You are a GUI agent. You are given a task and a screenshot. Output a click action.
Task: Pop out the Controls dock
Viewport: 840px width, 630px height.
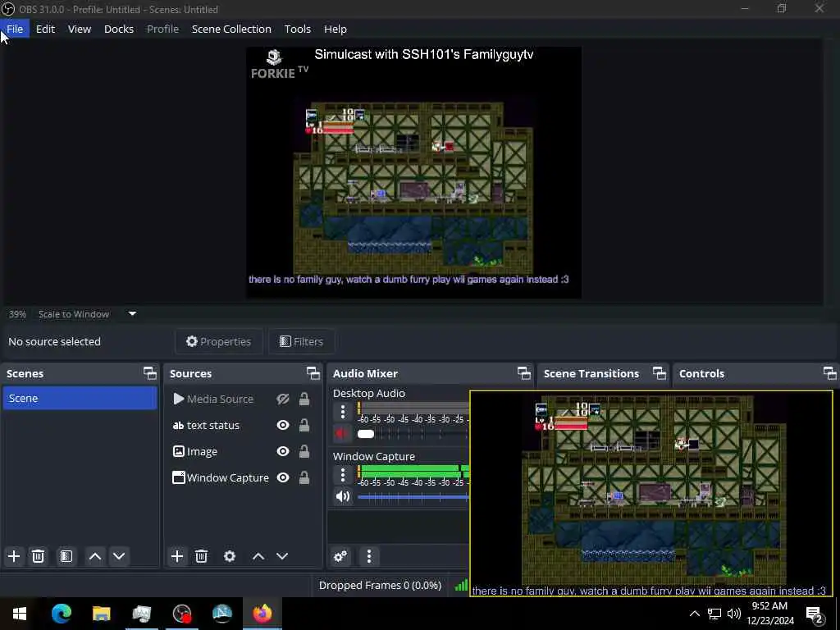click(830, 373)
